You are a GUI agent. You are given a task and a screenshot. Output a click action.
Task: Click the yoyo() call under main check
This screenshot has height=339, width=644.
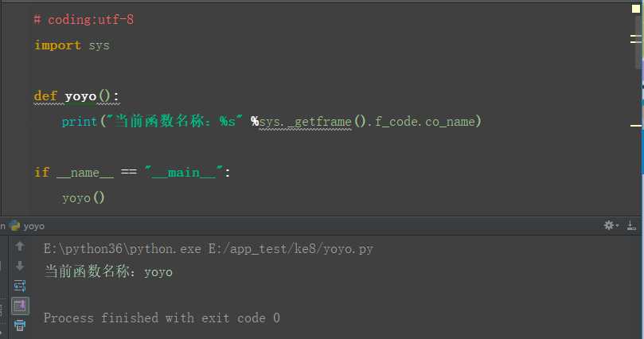tap(84, 197)
